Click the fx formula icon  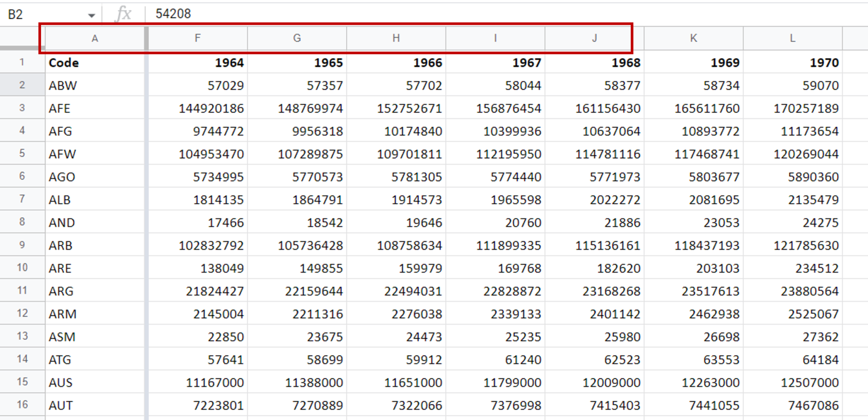[x=123, y=13]
